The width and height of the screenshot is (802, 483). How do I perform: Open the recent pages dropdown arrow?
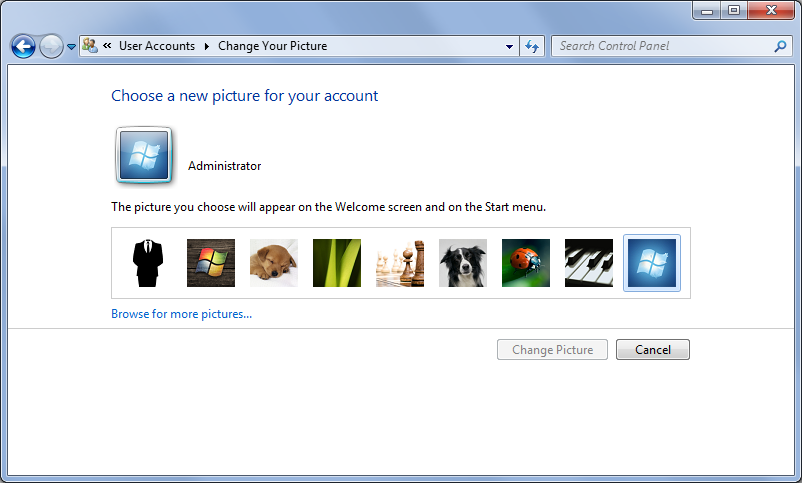72,47
